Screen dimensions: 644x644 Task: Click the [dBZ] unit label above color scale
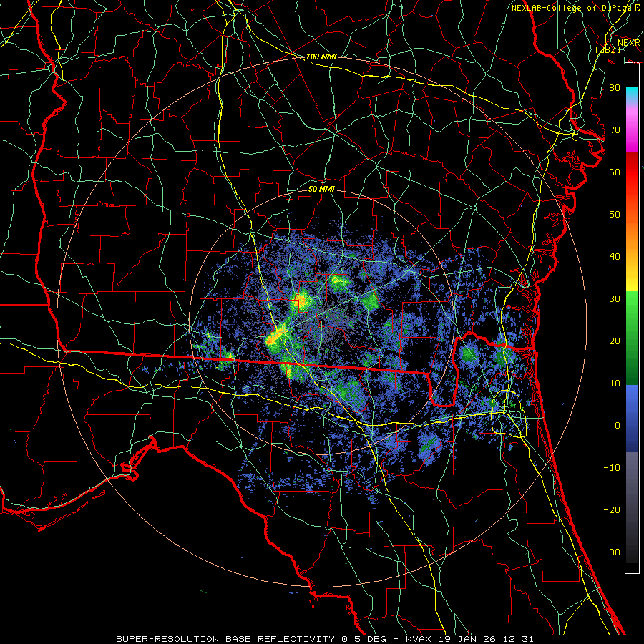click(608, 49)
